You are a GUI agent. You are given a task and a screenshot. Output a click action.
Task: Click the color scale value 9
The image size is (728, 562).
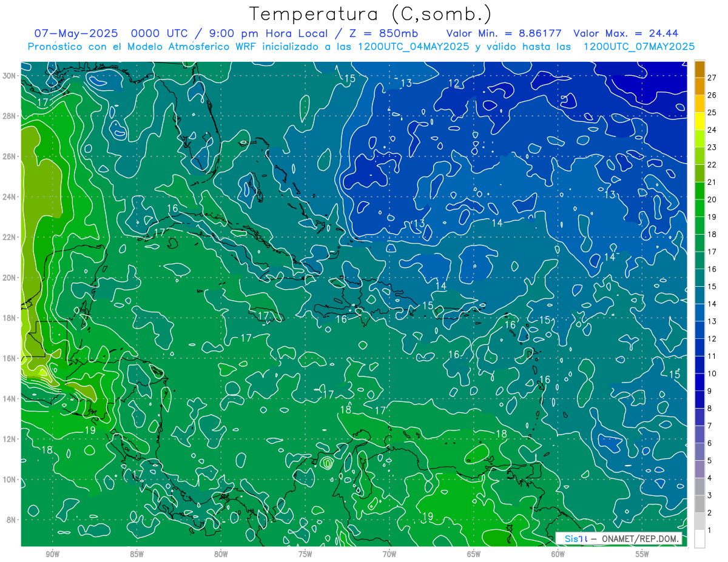pos(710,391)
